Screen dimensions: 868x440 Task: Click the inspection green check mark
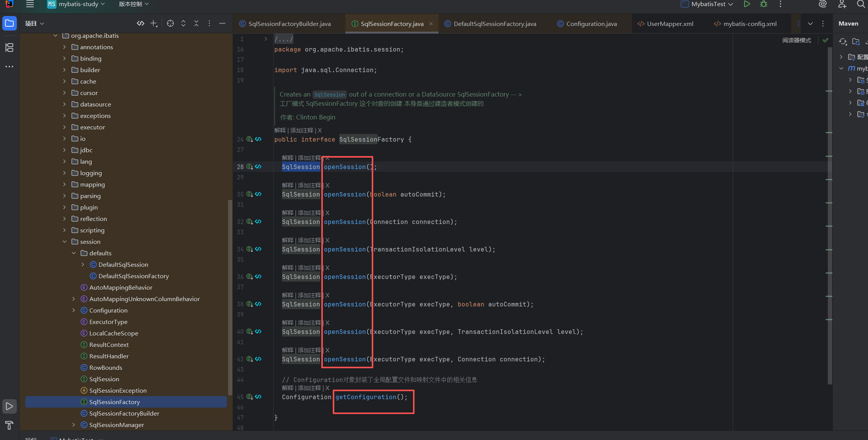pyautogui.click(x=826, y=40)
